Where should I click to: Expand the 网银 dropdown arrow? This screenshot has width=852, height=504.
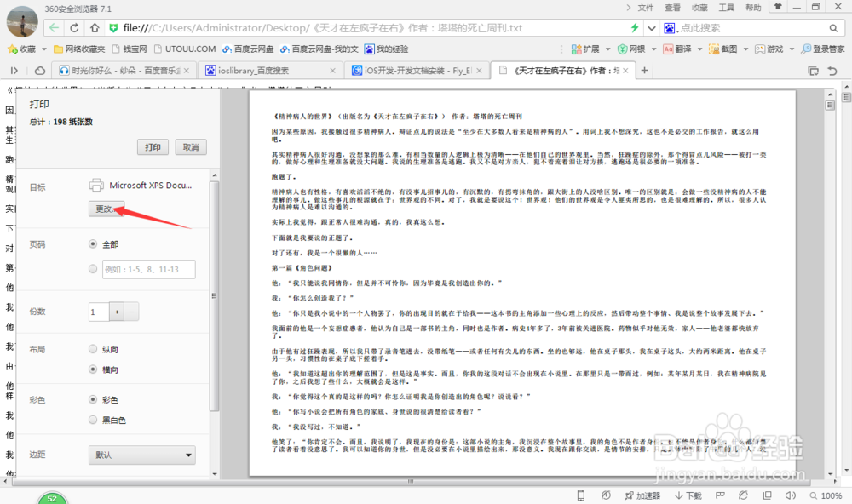[x=653, y=49]
